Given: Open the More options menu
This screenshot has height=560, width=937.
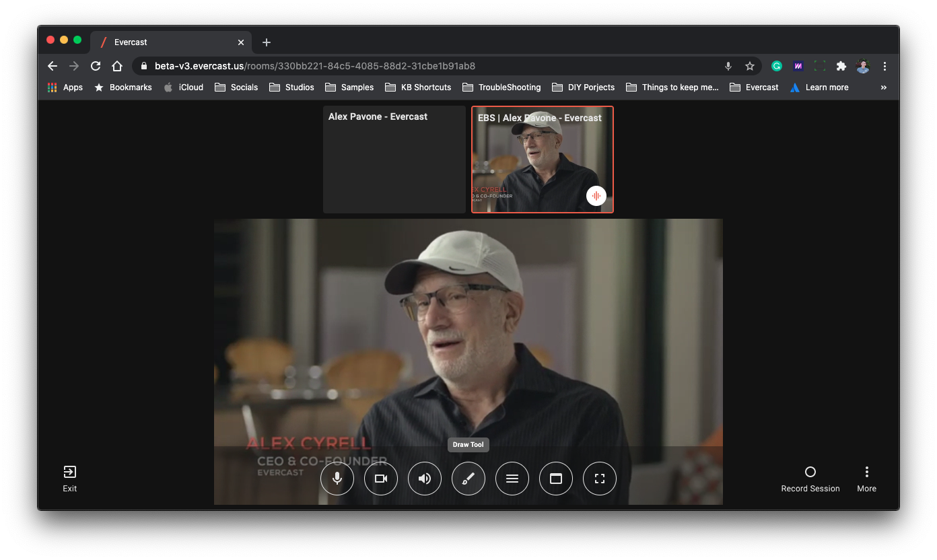Looking at the screenshot, I should 867,479.
